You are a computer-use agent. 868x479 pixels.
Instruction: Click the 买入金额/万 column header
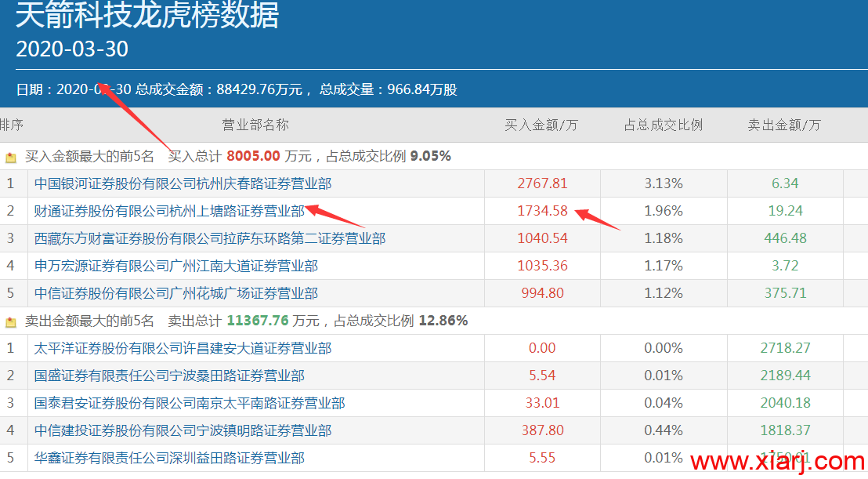541,125
